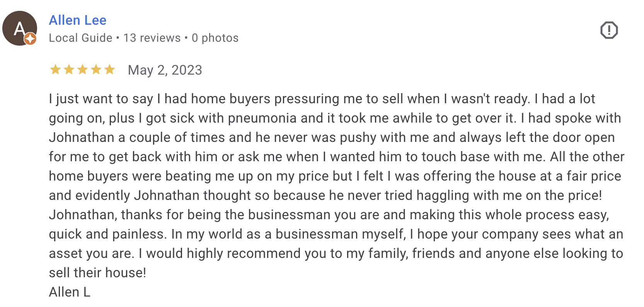Click the fifth rating star

pos(109,70)
